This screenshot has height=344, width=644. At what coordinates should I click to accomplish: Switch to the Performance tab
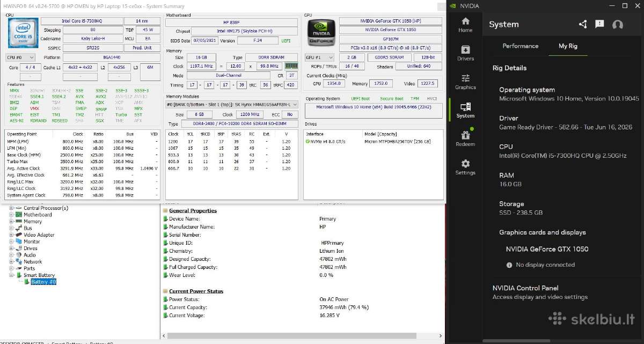click(x=520, y=46)
